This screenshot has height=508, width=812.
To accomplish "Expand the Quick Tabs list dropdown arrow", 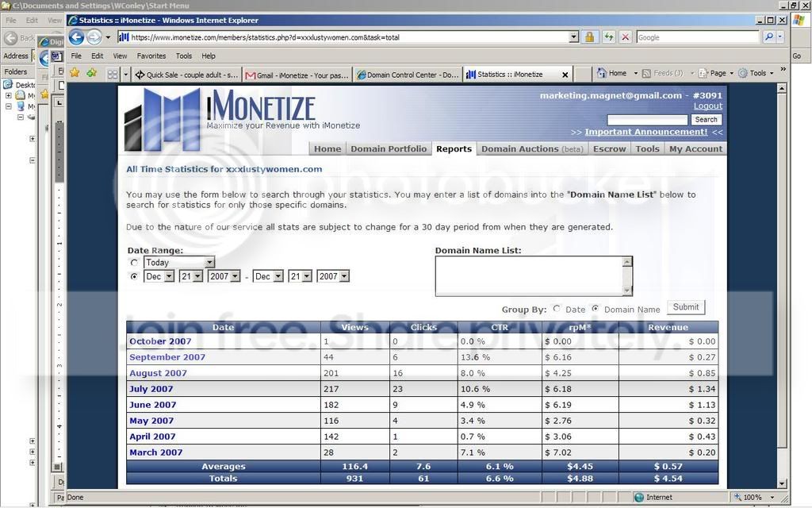I will point(125,75).
